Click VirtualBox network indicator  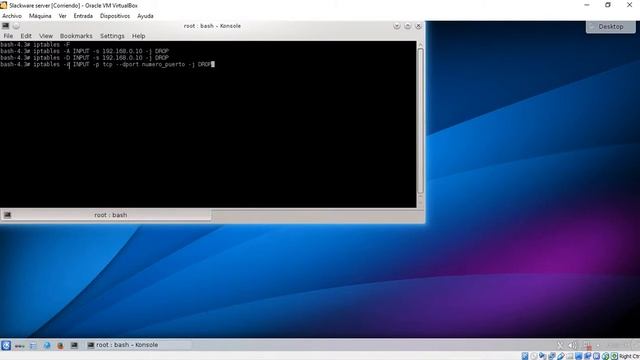(x=552, y=356)
